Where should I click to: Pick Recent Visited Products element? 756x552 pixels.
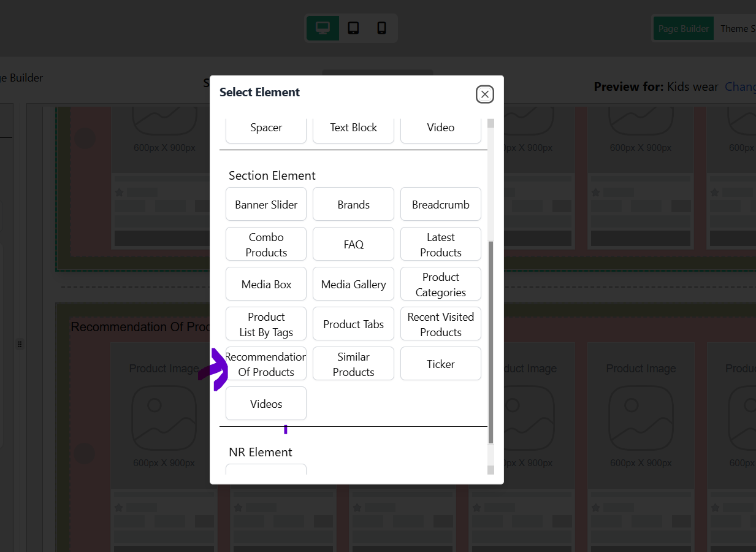[441, 324]
